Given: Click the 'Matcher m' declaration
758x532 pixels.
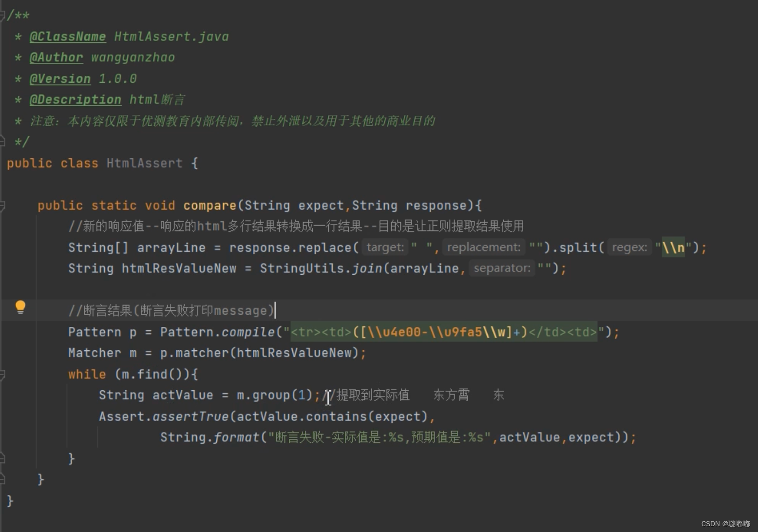Looking at the screenshot, I should (102, 353).
